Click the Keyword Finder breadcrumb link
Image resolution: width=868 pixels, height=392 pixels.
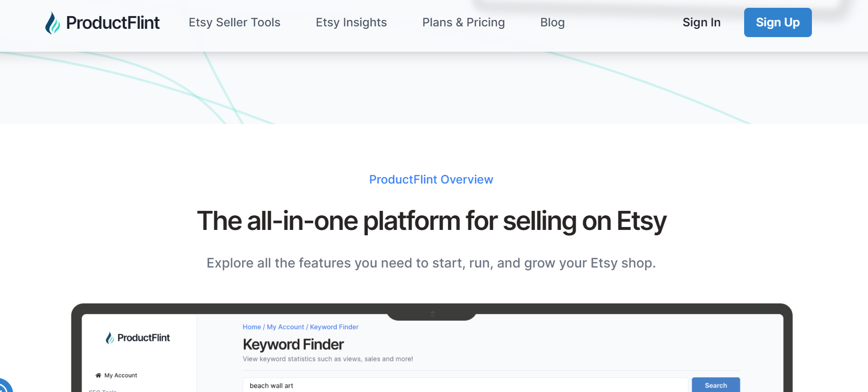(x=334, y=327)
